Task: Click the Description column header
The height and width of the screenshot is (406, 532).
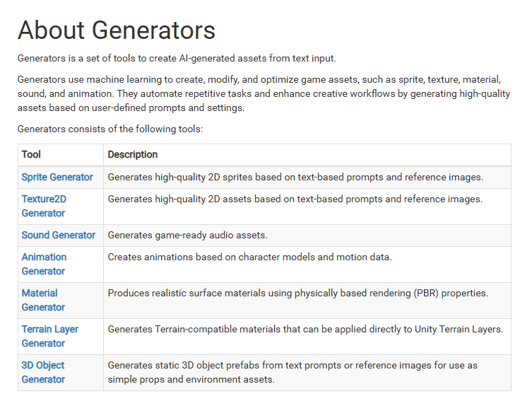Action: tap(132, 155)
